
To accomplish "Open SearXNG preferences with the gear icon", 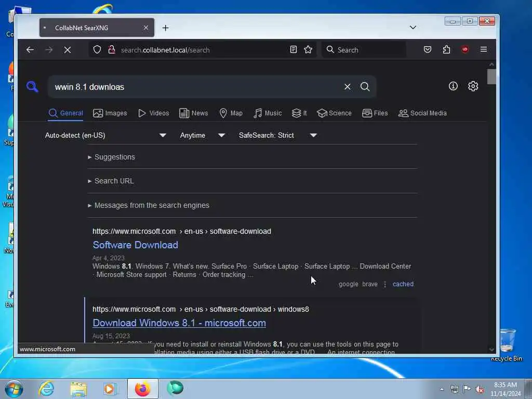I will point(473,86).
